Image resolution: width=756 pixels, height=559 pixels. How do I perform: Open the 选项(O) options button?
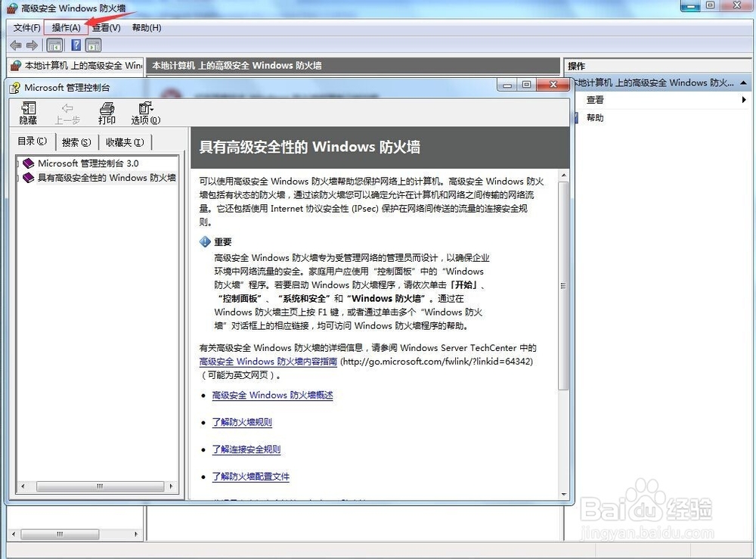[146, 113]
